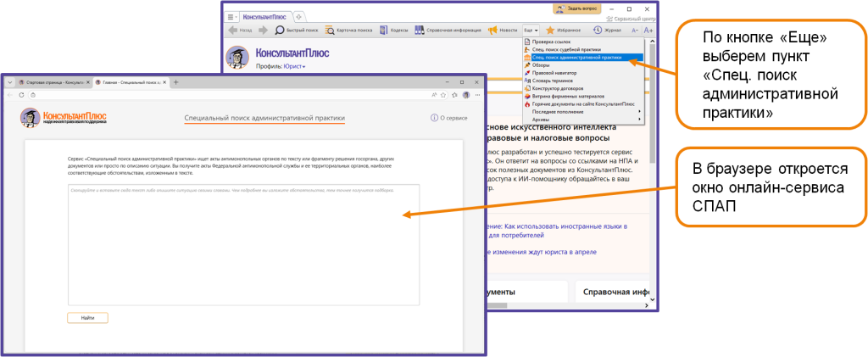Click into the situation description text area

(243, 244)
